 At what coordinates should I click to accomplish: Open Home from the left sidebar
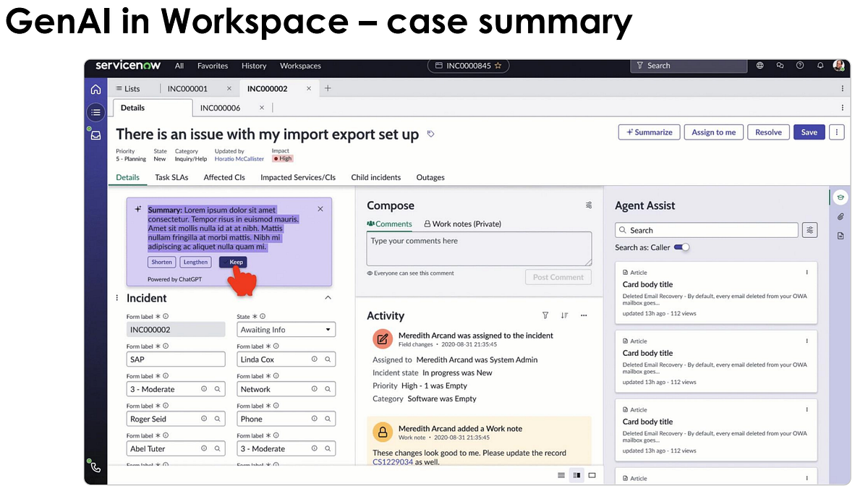[x=95, y=88]
